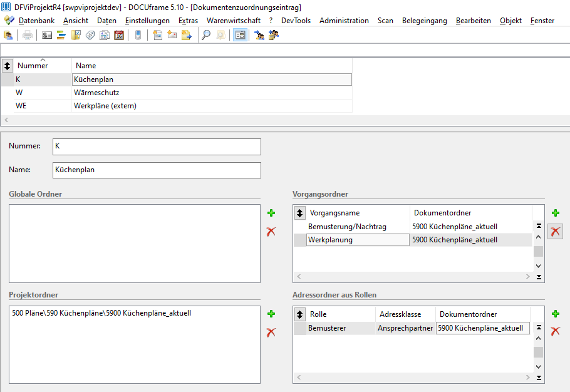
Task: Select the Wärmeschutz row
Action: pyautogui.click(x=177, y=93)
